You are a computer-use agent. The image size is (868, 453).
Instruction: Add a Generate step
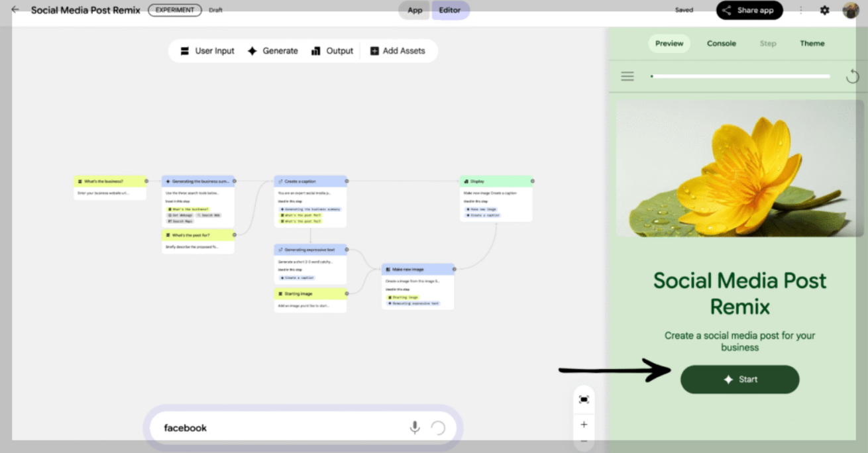click(272, 51)
